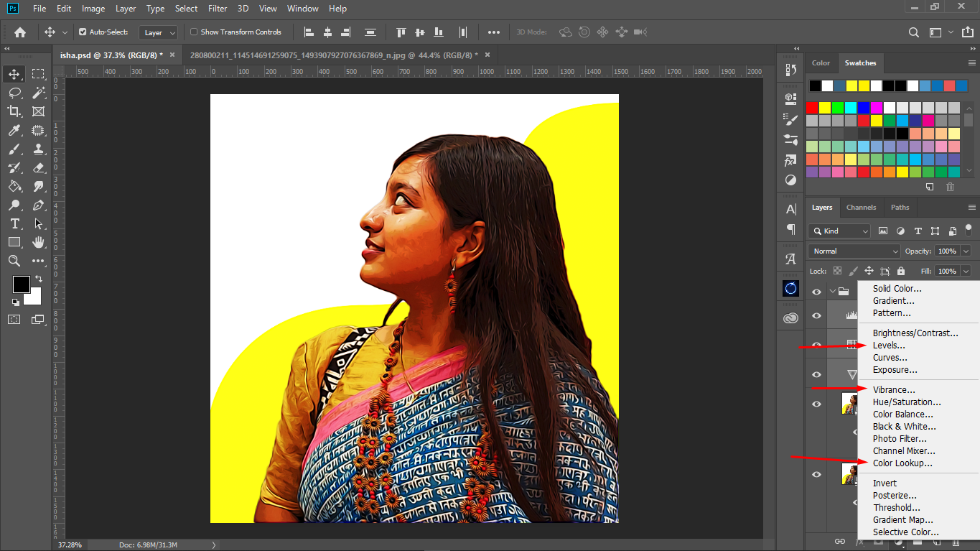Select the Lasso tool
This screenshot has width=980, height=551.
pos(14,93)
